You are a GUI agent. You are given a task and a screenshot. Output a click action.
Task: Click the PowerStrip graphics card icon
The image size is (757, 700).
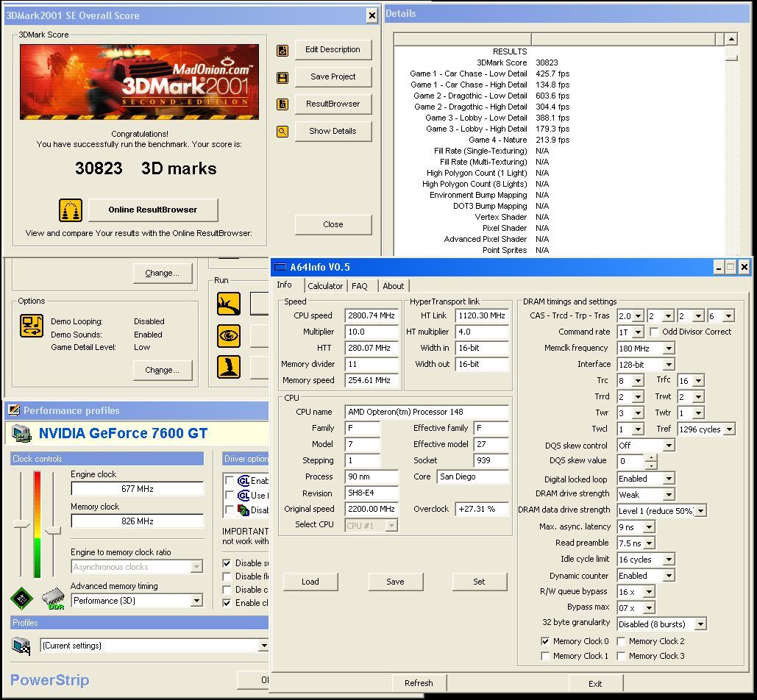tap(22, 433)
